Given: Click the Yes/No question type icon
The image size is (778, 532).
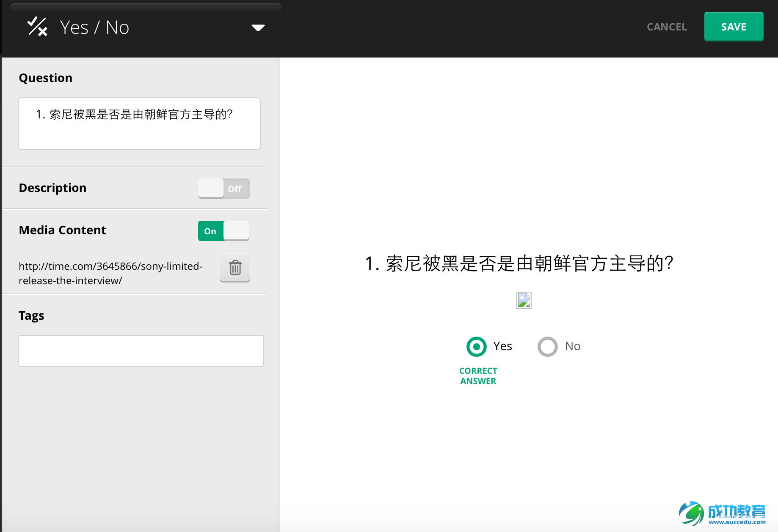Looking at the screenshot, I should coord(37,27).
